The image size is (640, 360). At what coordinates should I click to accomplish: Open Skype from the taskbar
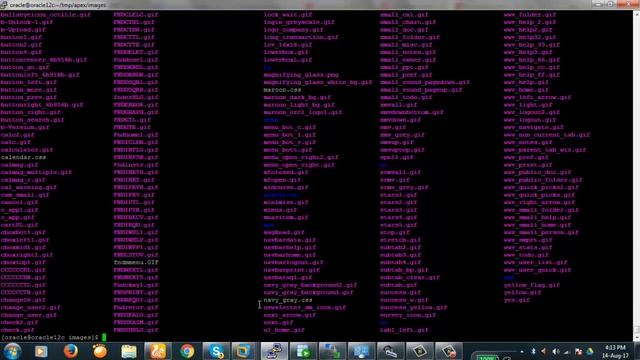(216, 351)
